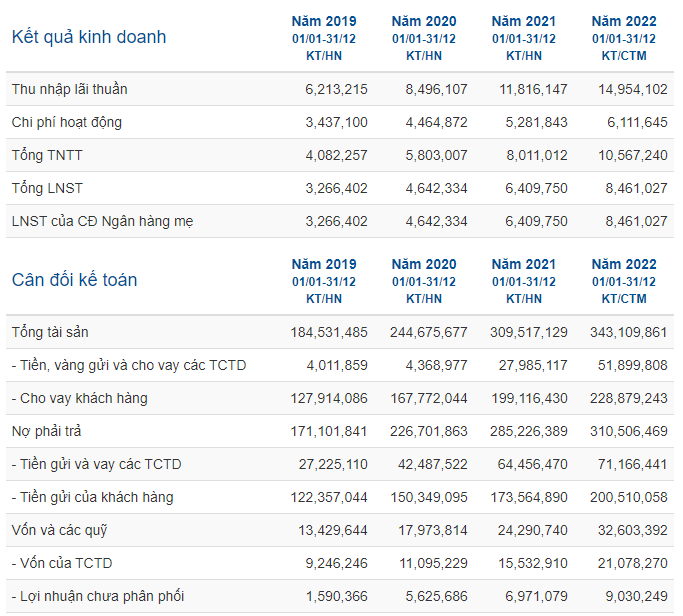Screen dimensions: 683x616
Task: Click the 'Vốn và các quỹ' row label
Action: point(59,530)
